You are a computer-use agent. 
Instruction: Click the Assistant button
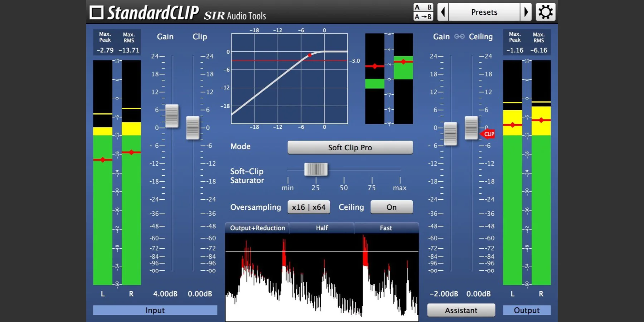461,310
